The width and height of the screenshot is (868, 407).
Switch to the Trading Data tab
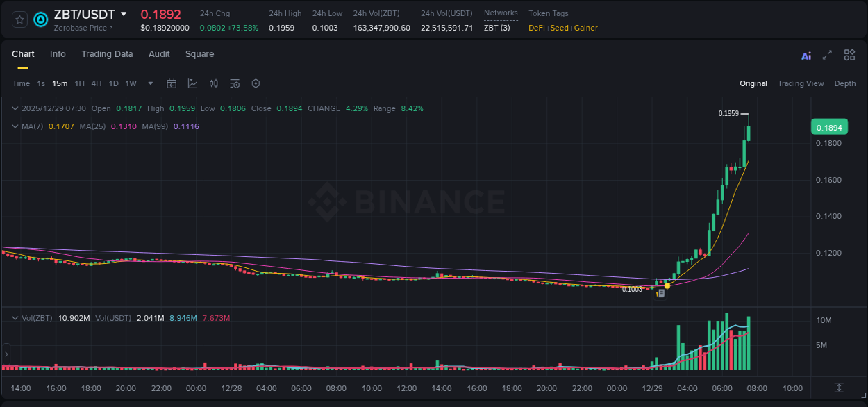[x=107, y=54]
